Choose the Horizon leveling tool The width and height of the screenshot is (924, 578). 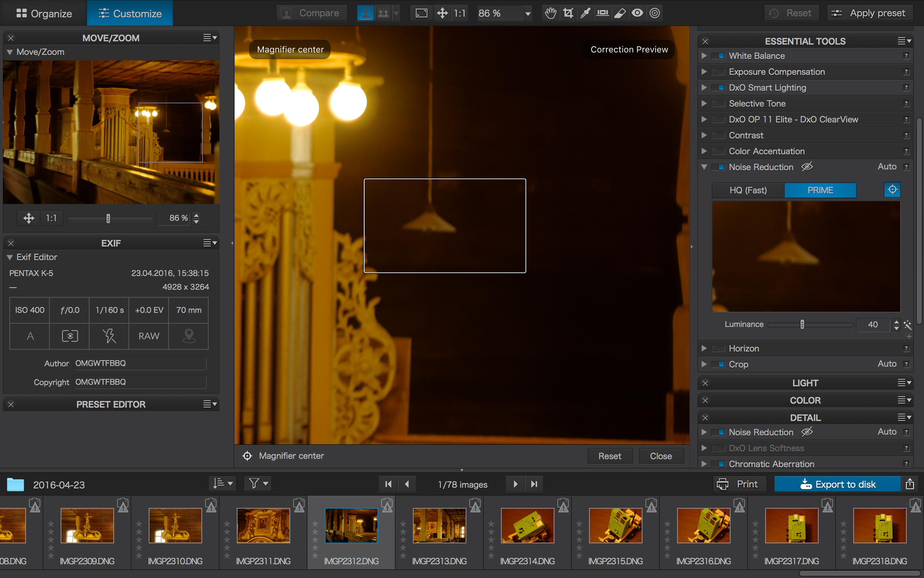coord(602,13)
